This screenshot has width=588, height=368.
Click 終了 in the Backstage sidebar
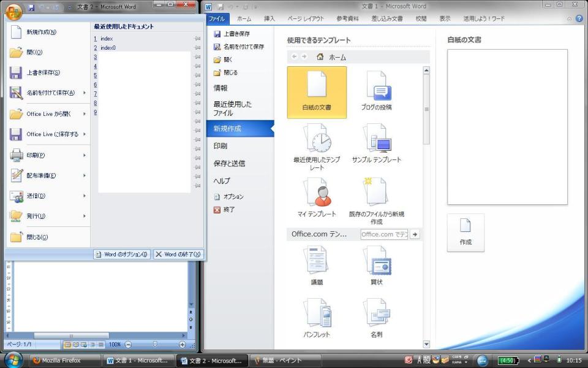point(224,210)
